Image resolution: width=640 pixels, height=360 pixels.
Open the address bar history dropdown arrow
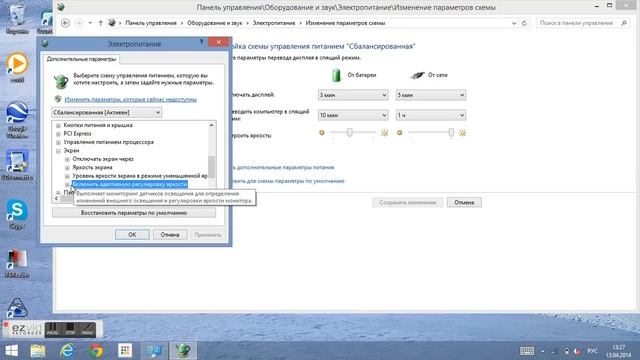(514, 23)
